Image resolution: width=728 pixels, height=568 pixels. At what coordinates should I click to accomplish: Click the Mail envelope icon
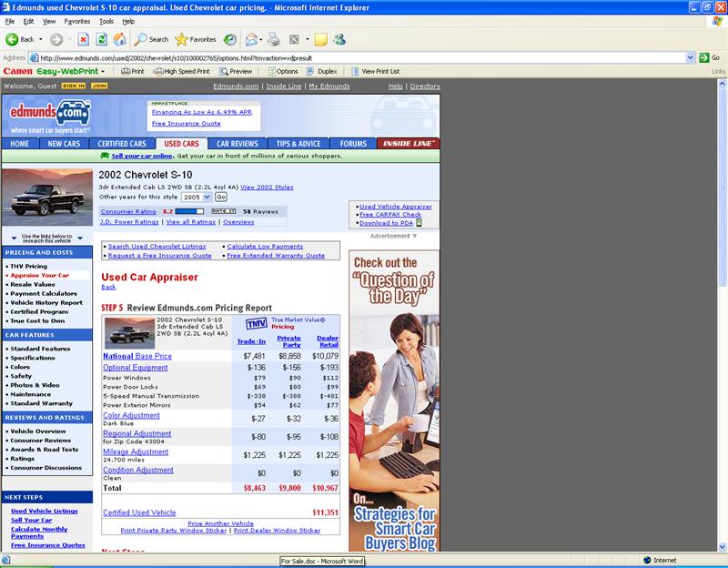point(251,39)
